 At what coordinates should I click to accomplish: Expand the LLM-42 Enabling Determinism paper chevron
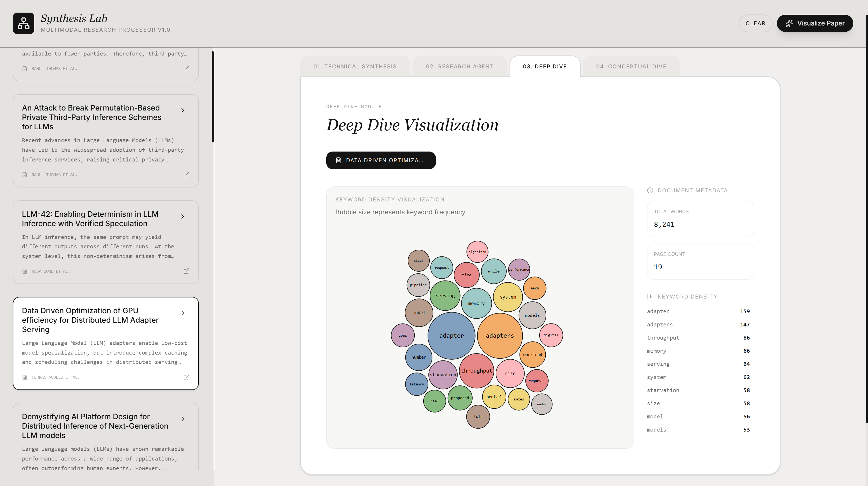[x=183, y=216]
